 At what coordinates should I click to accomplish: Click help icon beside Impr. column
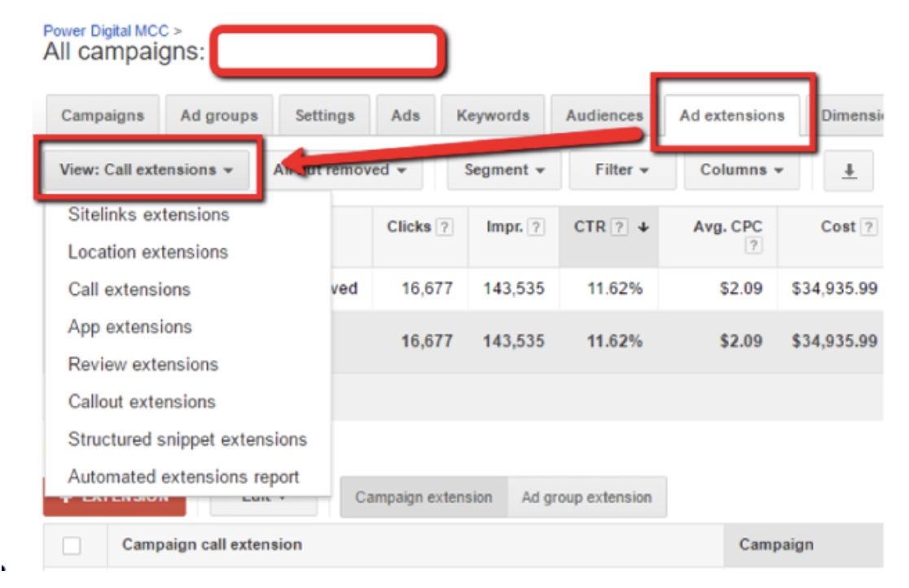click(536, 228)
